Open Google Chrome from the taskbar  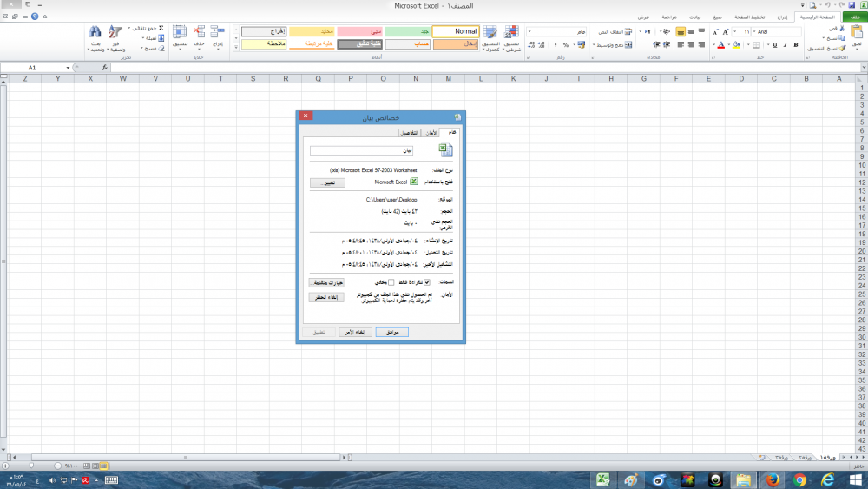click(x=800, y=479)
